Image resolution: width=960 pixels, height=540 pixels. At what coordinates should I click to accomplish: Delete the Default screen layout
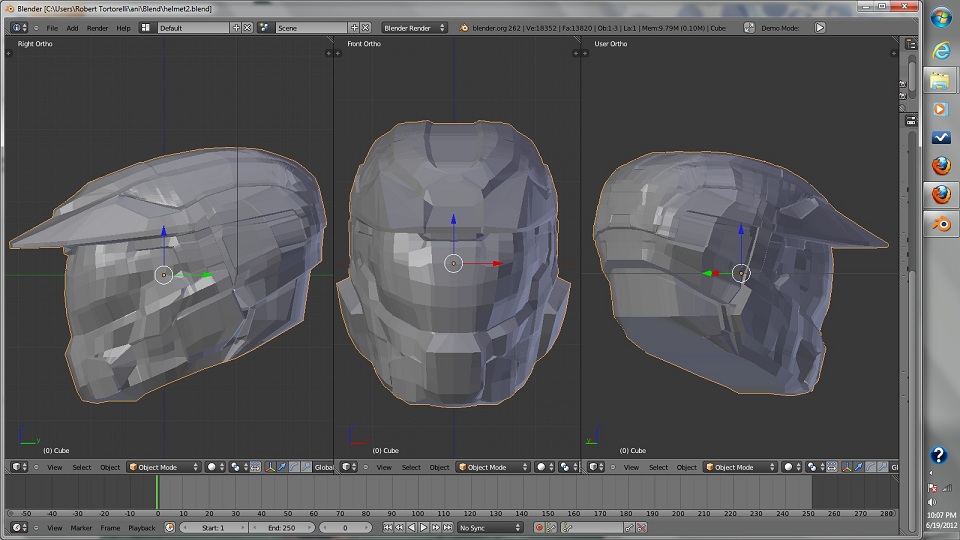(247, 28)
